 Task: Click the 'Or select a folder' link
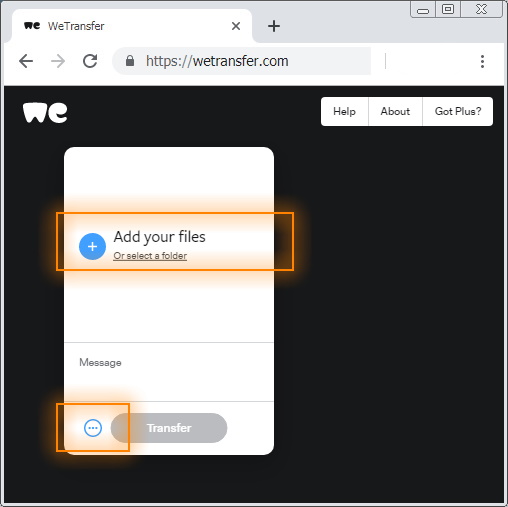150,256
